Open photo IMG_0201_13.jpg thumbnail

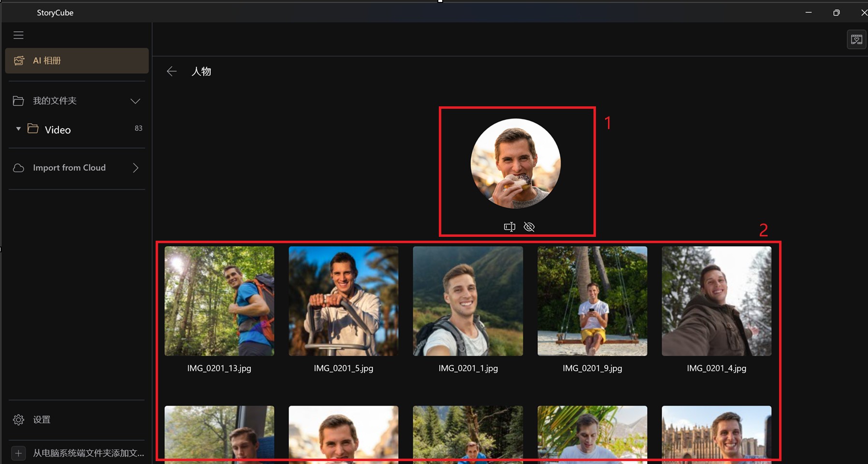pyautogui.click(x=219, y=301)
